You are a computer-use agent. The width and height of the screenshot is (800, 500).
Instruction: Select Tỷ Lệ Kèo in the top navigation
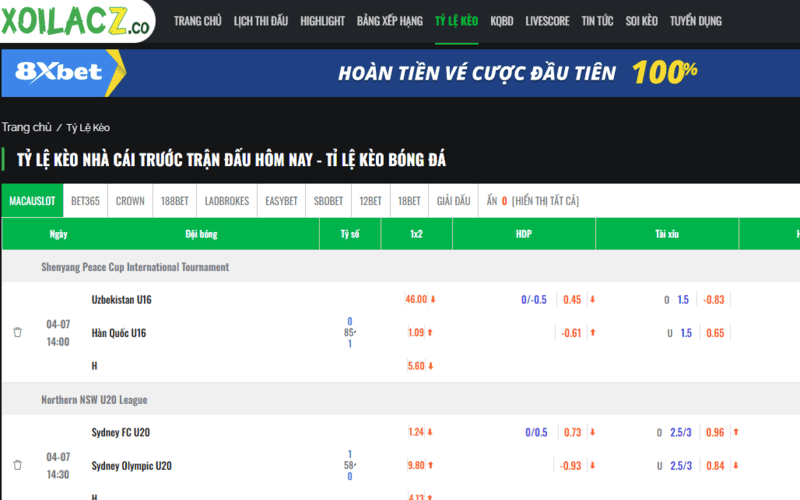tap(457, 21)
